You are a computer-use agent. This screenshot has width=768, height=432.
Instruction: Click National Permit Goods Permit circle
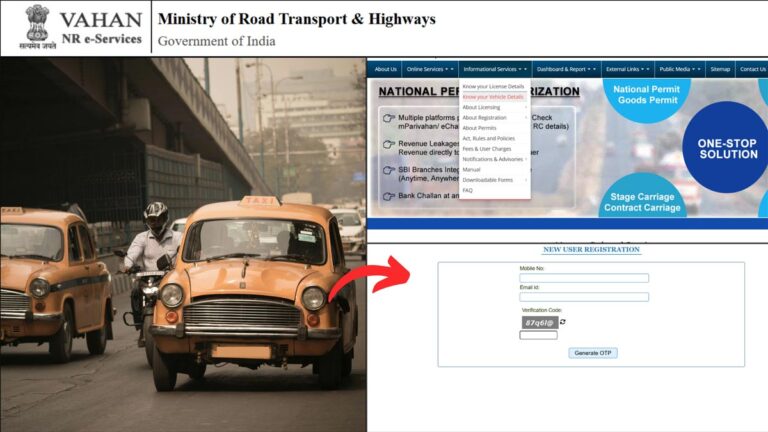coord(647,98)
